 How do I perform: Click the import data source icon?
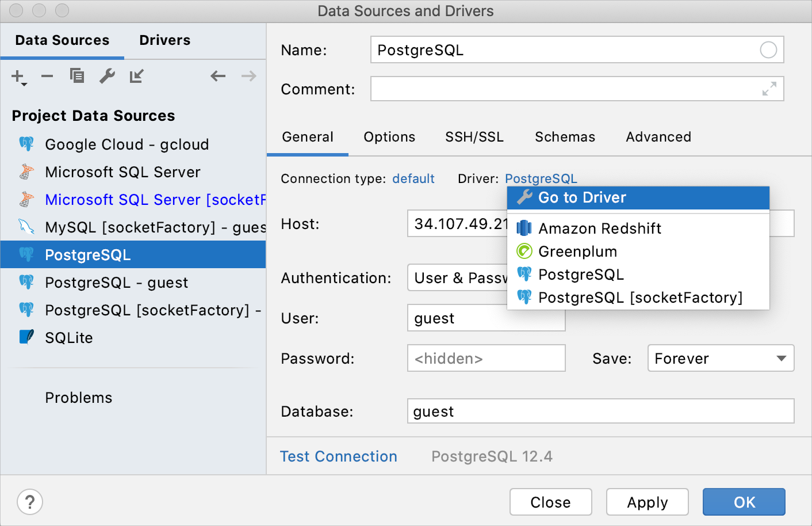pos(136,75)
